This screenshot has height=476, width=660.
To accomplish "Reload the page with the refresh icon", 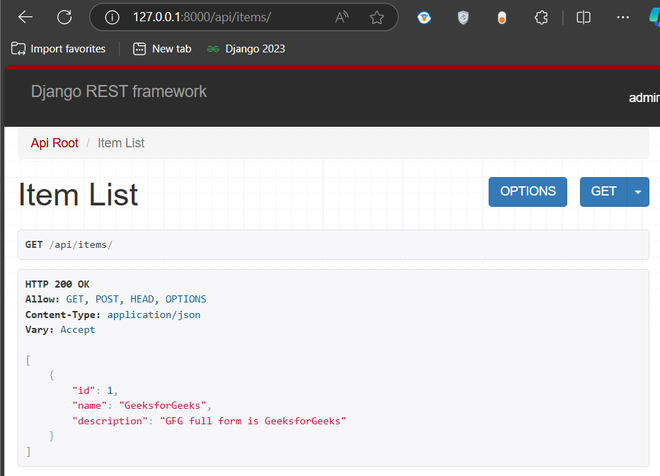I will coord(65,18).
